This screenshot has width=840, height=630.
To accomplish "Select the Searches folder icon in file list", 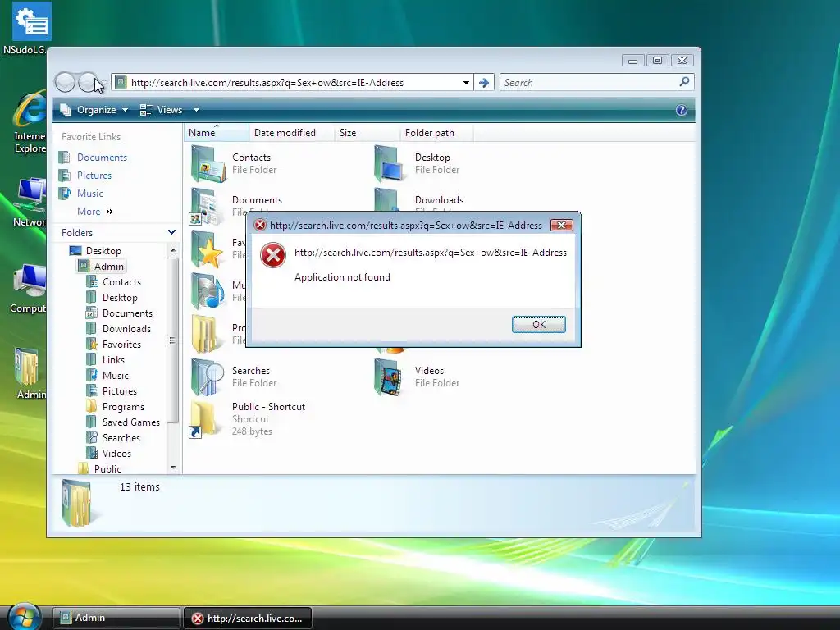I will pyautogui.click(x=208, y=377).
